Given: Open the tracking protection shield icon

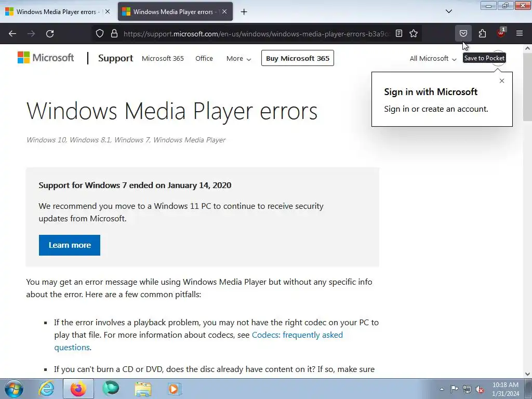Looking at the screenshot, I should coord(99,34).
